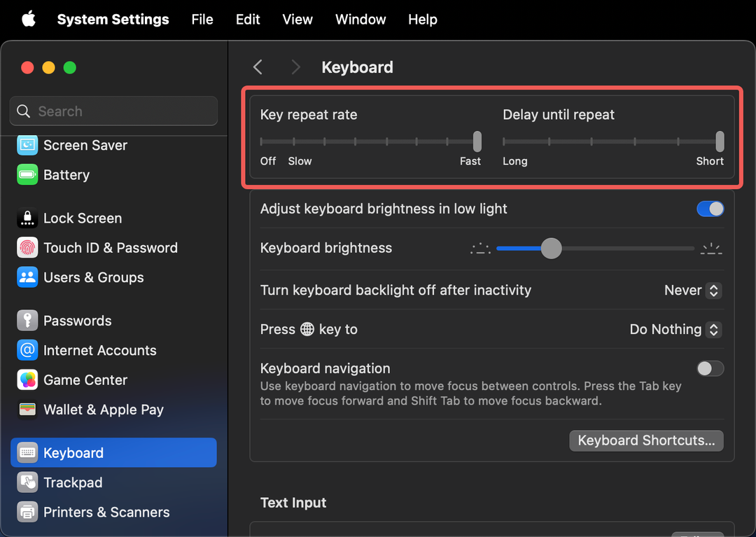Open the View menu in menu bar
The width and height of the screenshot is (756, 537).
click(297, 20)
